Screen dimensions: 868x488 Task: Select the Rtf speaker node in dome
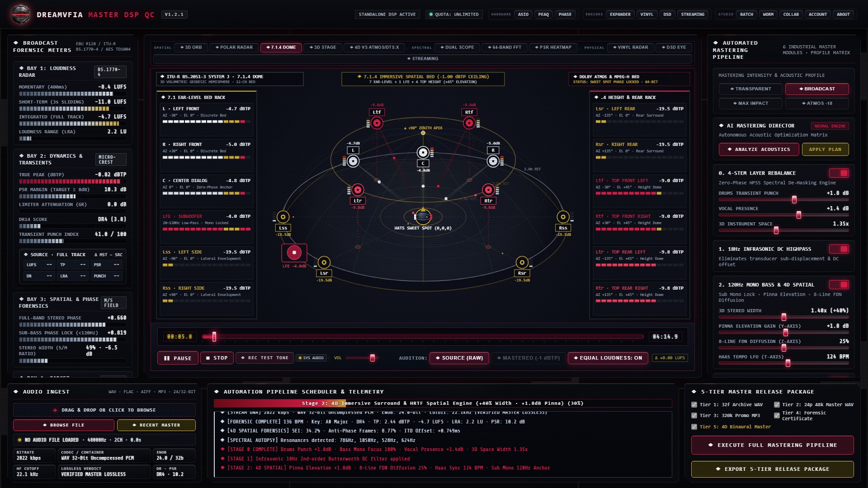point(469,122)
